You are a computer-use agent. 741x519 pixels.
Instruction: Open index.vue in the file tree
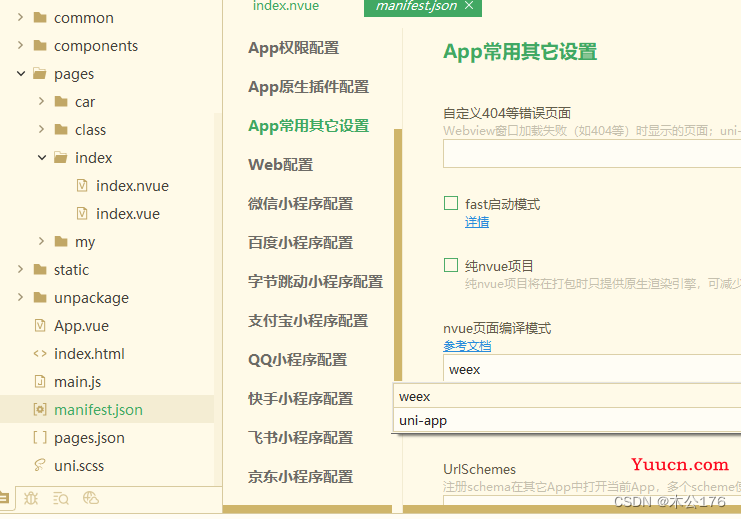(128, 214)
